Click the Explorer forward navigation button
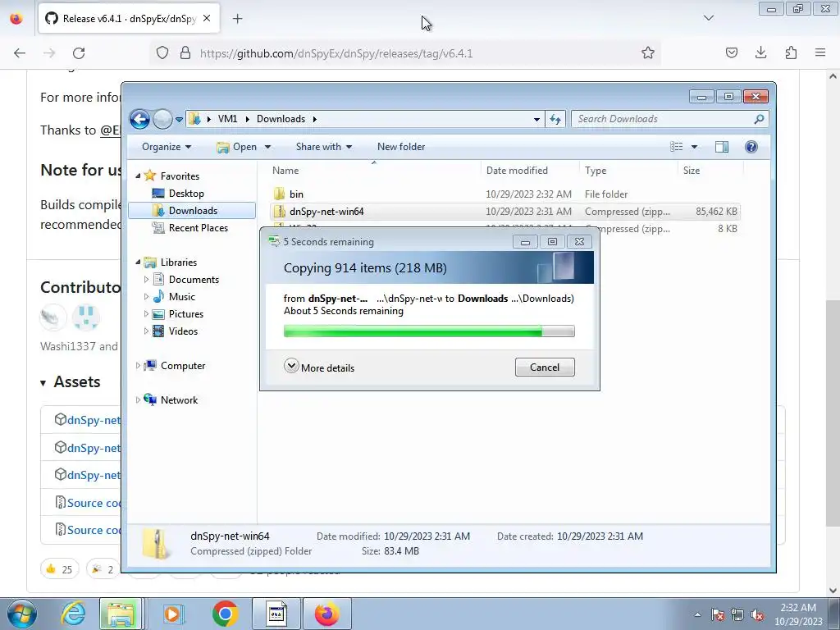Image resolution: width=840 pixels, height=630 pixels. pos(162,119)
